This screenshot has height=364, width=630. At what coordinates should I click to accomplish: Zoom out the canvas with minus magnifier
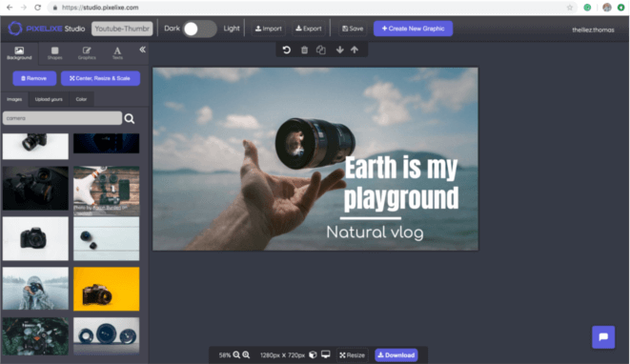[x=236, y=355]
